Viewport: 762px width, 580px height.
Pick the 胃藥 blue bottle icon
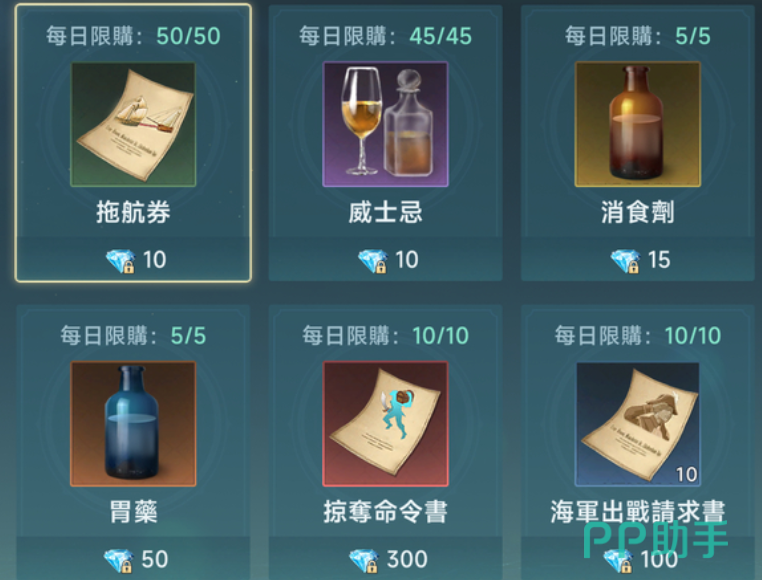coord(133,424)
